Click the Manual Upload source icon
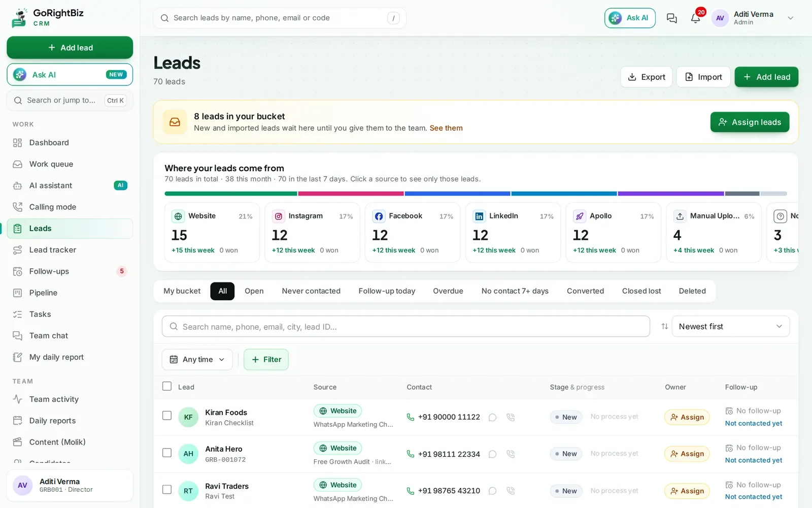The width and height of the screenshot is (812, 508). coord(680,216)
